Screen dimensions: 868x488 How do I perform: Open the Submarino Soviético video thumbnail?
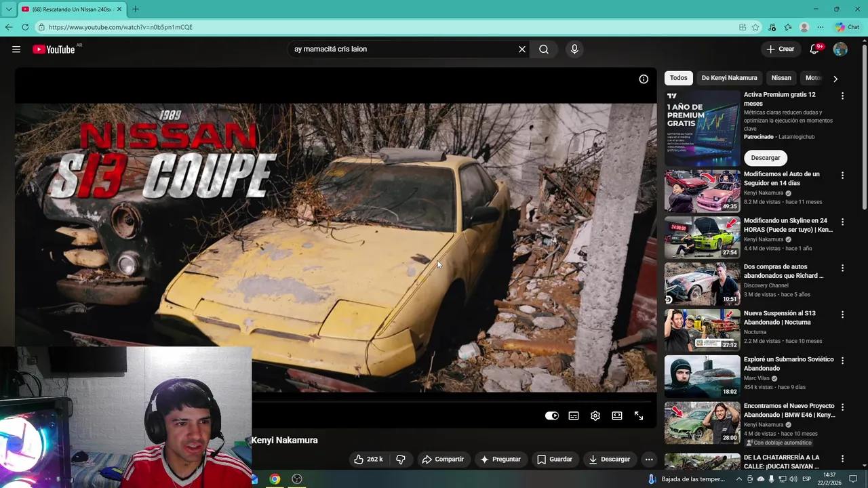click(x=702, y=376)
